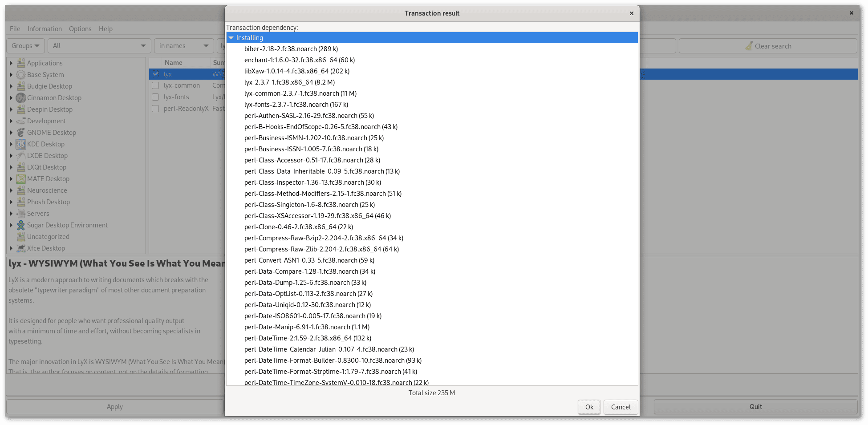This screenshot has width=868, height=425.
Task: Click the Xfce Desktop mouse icon
Action: coord(21,248)
